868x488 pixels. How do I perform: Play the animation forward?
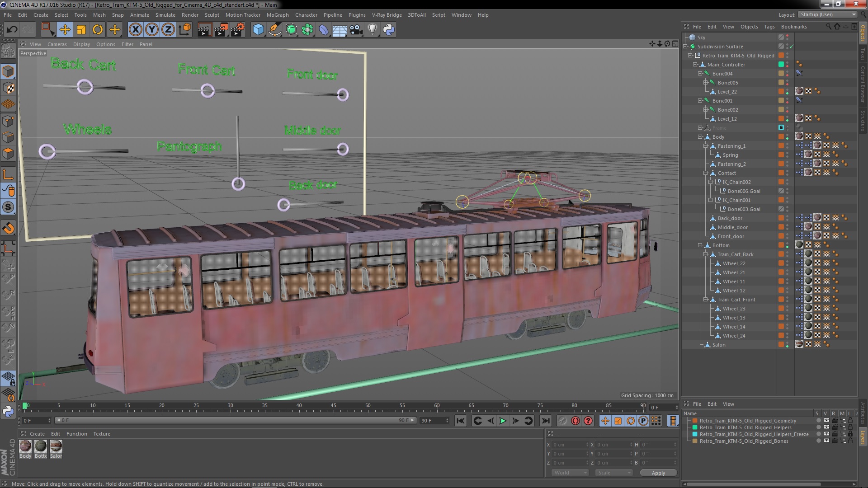coord(502,421)
